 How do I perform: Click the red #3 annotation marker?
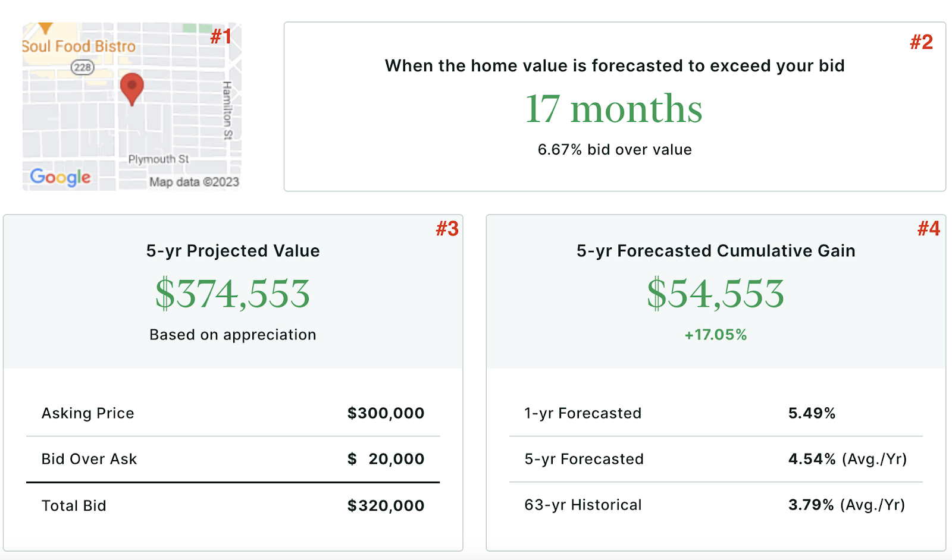[x=447, y=228]
